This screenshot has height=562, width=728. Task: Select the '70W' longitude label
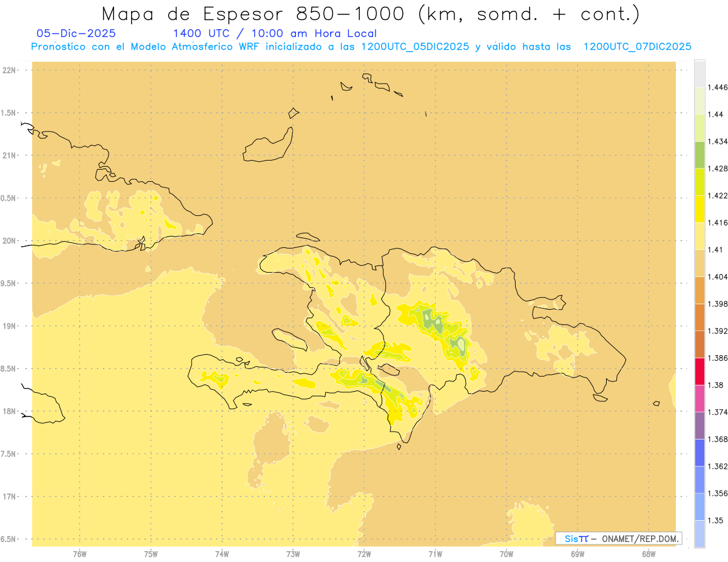tap(507, 554)
